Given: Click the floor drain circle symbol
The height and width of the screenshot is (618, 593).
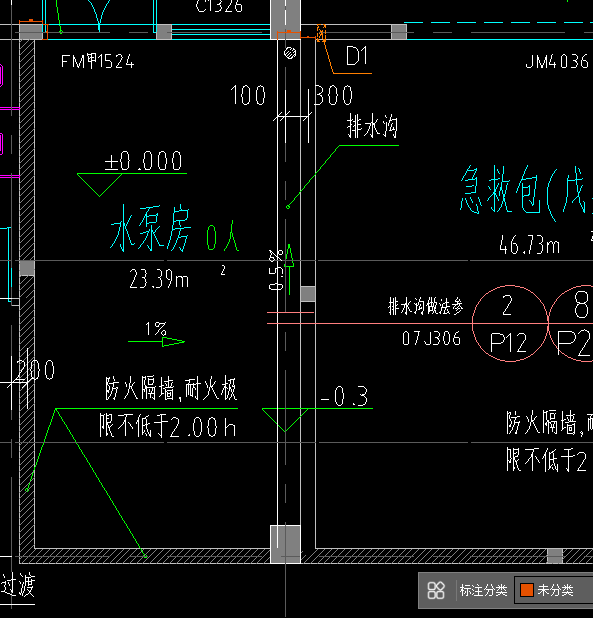Looking at the screenshot, I should (290, 53).
